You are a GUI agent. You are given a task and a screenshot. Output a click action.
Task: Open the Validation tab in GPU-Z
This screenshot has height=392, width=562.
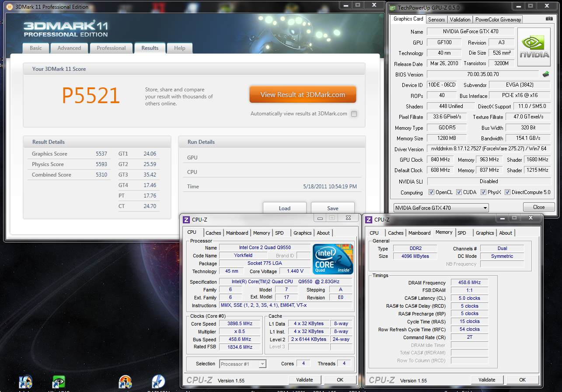tap(460, 20)
